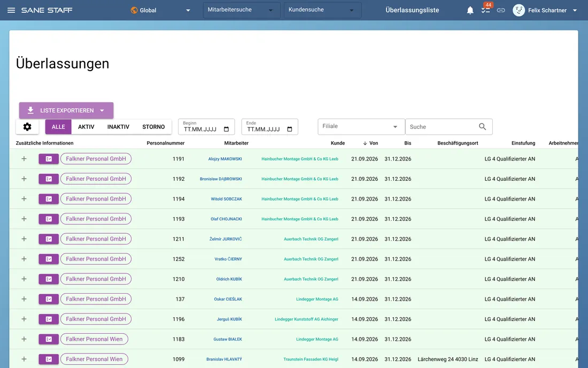Open the hamburger navigation menu
Image resolution: width=588 pixels, height=368 pixels.
click(x=11, y=10)
